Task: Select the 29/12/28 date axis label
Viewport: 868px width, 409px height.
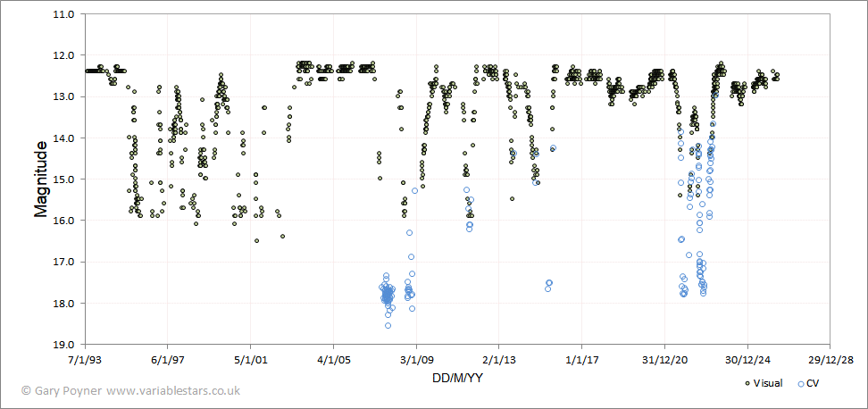Action: [x=830, y=360]
